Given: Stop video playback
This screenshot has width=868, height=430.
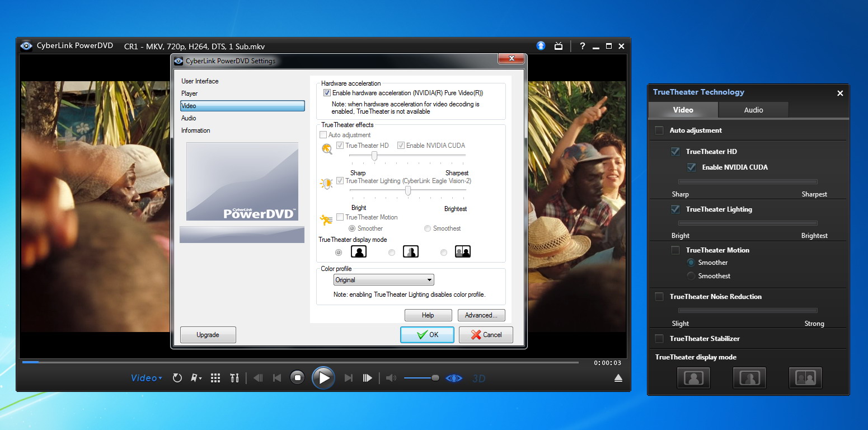Looking at the screenshot, I should pyautogui.click(x=298, y=378).
